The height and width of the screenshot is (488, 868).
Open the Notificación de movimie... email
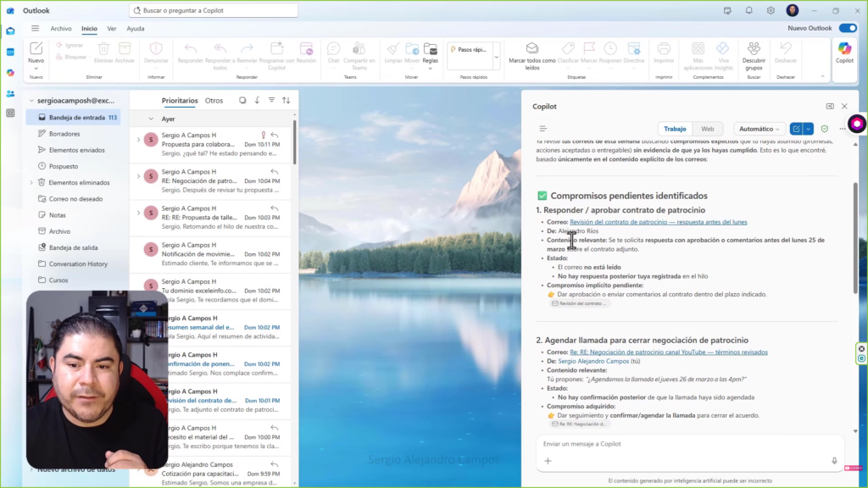211,254
